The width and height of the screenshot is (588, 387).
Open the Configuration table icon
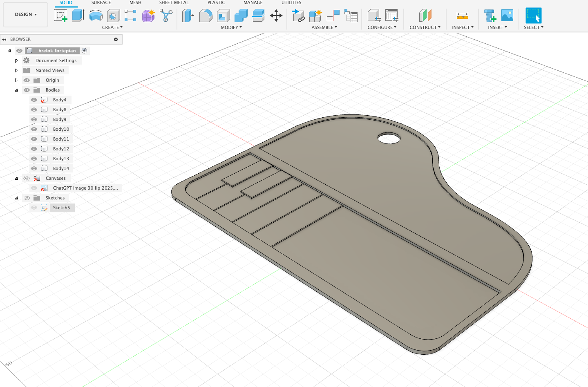click(391, 16)
